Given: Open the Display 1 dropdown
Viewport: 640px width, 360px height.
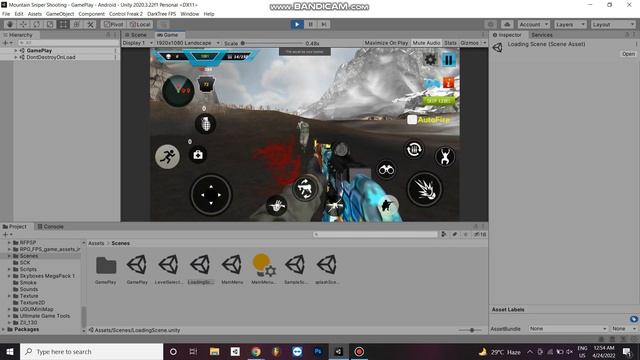Looking at the screenshot, I should coord(138,43).
